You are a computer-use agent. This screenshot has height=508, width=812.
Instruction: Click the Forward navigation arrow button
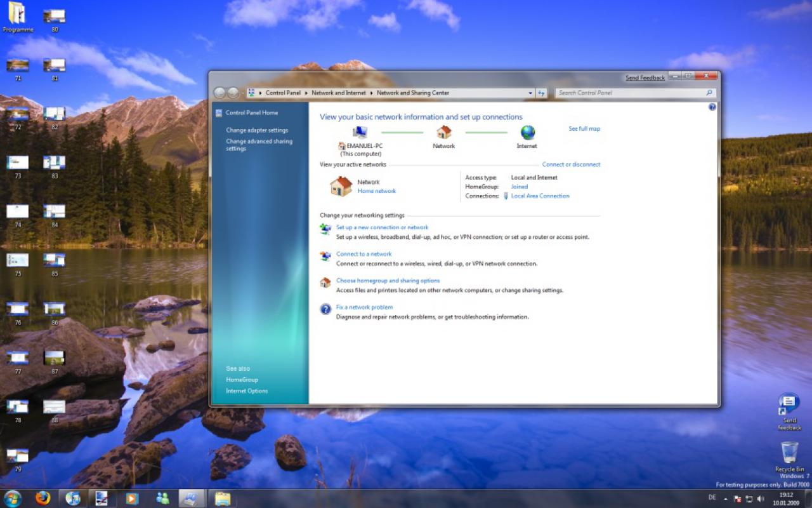233,93
